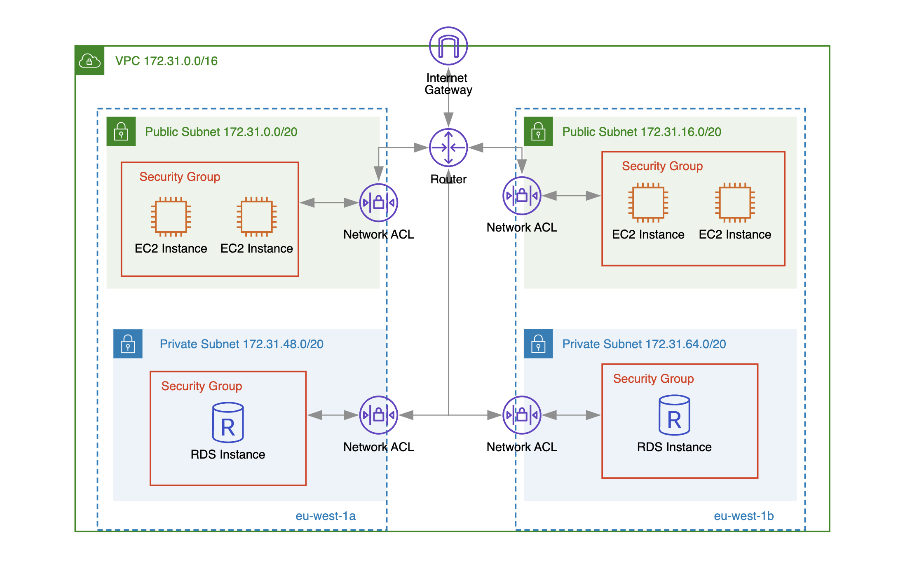This screenshot has height=576, width=924.
Task: Click the VPC 172.31.0.0/16 label
Action: coord(167,61)
